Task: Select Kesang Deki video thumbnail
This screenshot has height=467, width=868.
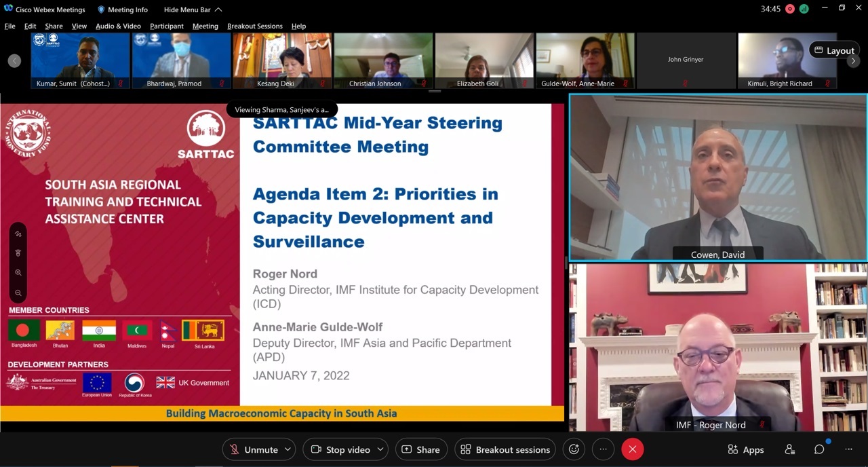Action: (282, 60)
